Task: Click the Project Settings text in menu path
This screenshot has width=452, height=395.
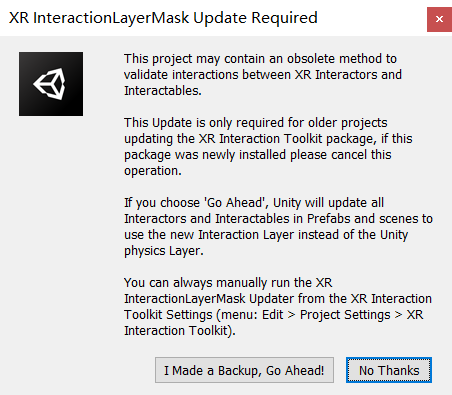Action: coord(345,315)
